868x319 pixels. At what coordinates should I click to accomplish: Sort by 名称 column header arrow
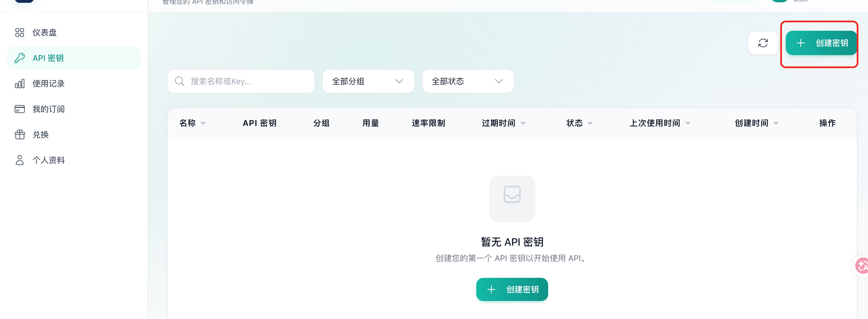click(x=203, y=123)
